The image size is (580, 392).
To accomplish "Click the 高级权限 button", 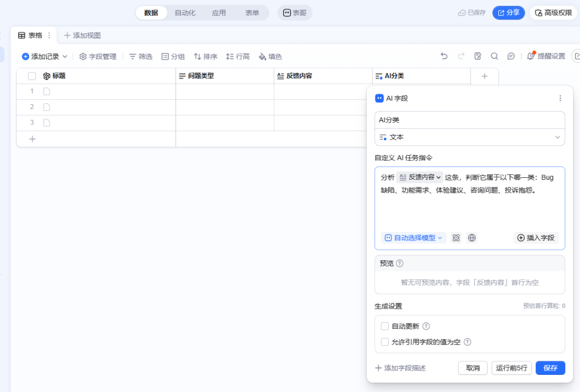I will pos(553,13).
